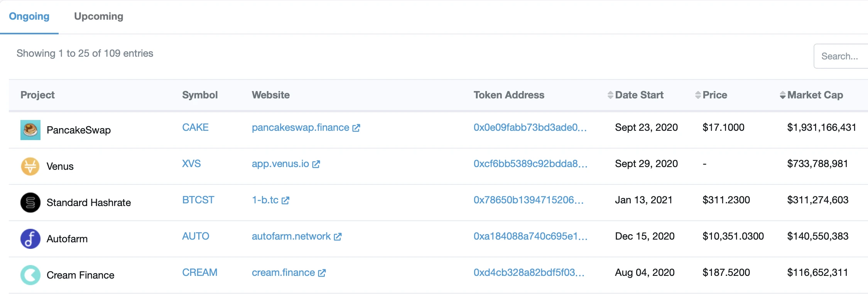Image resolution: width=868 pixels, height=294 pixels.
Task: Open external link icon beside pancakeswap.finance
Action: click(356, 128)
